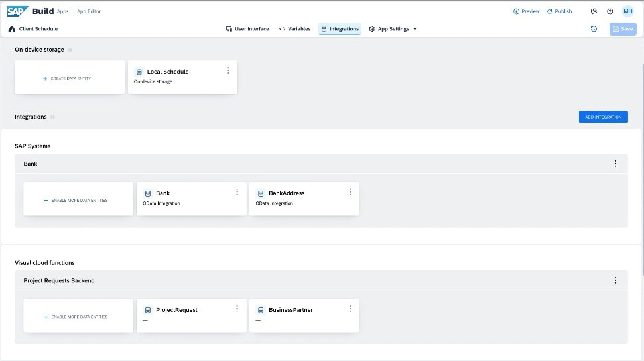Click the Local Schedule database icon
Viewport: 644px width, 361px height.
(x=139, y=72)
